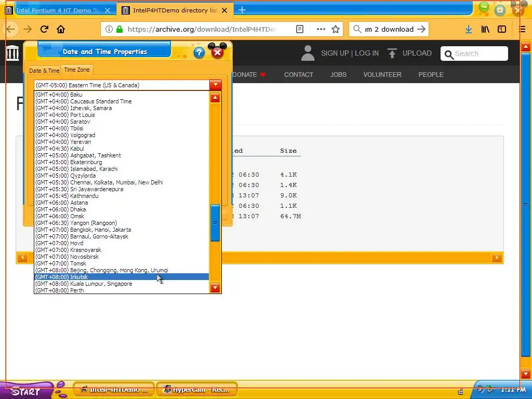Viewport: 532px width, 399px height.
Task: Open page actions three-dot menu
Action: point(321,29)
